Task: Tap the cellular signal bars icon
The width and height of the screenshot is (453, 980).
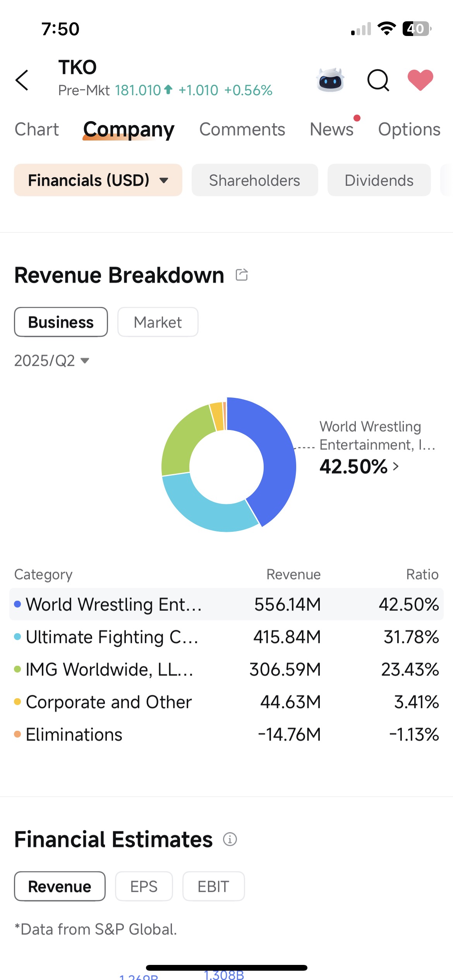Action: 361,29
